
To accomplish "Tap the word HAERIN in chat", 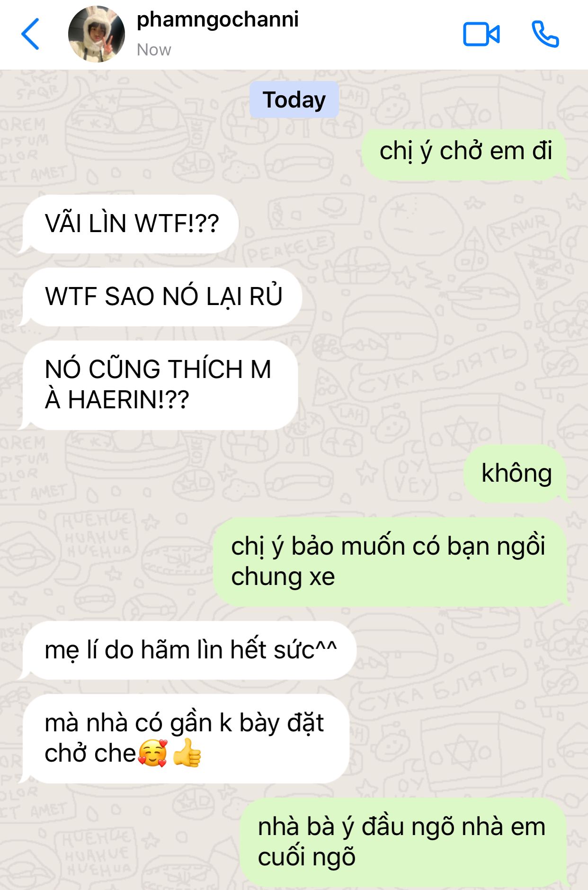I will pyautogui.click(x=129, y=400).
